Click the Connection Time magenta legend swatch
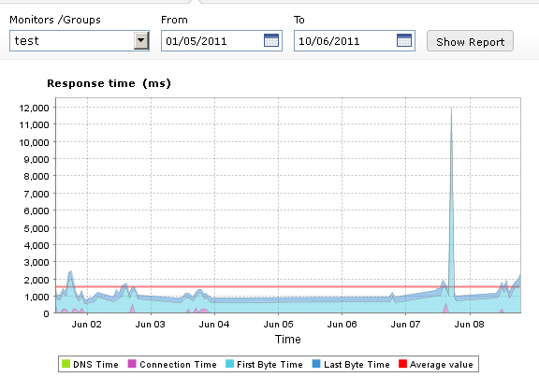 pos(132,364)
